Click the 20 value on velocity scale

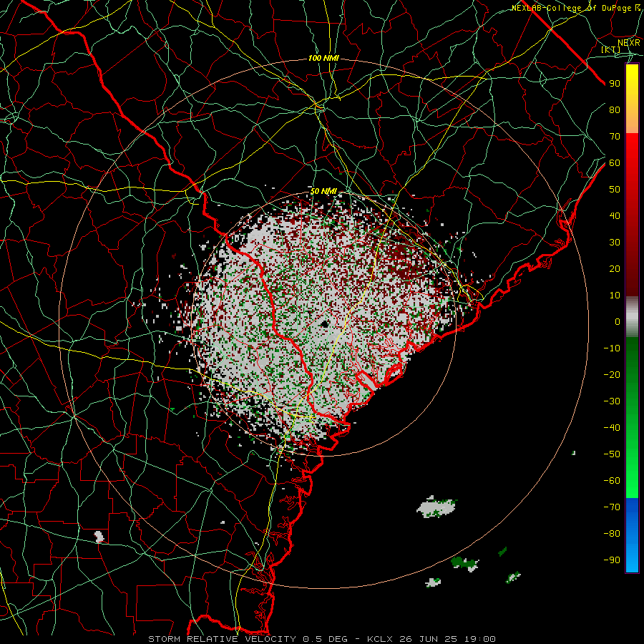615,268
